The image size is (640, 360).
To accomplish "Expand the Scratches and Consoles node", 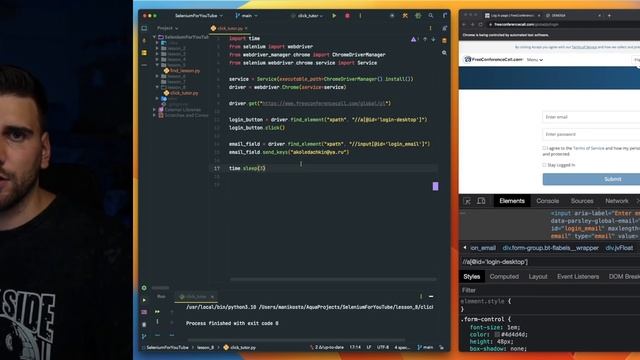I will click(x=155, y=116).
